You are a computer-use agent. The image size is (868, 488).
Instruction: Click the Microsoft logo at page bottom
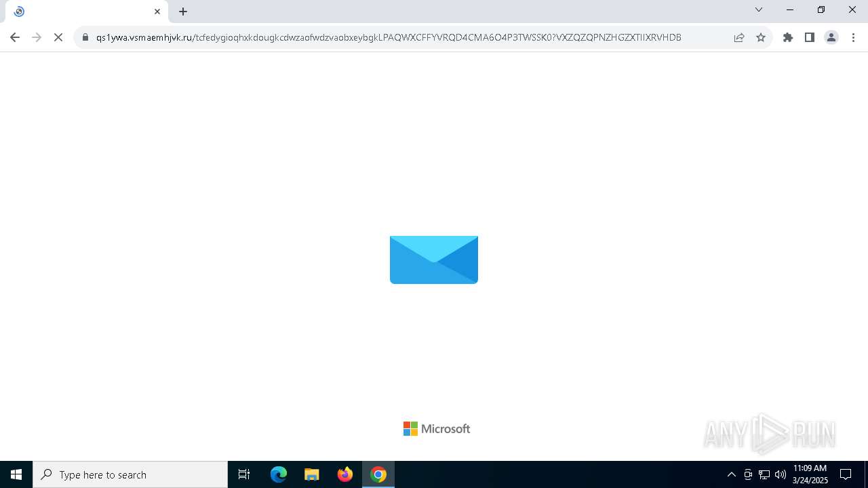point(437,428)
